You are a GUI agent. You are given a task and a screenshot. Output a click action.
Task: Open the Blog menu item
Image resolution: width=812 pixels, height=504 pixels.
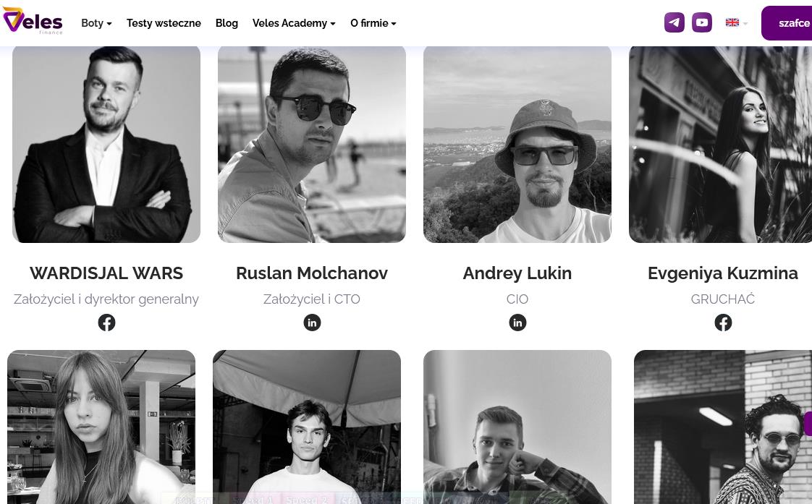[227, 23]
